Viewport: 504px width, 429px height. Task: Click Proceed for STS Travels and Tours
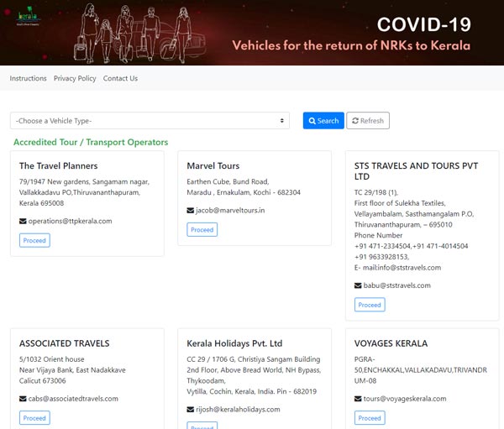coord(370,305)
